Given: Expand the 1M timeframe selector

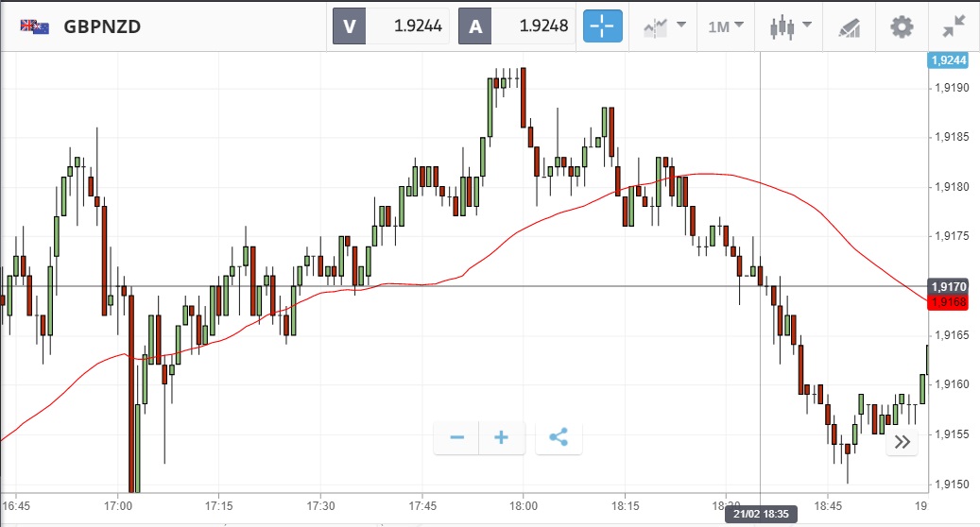Looking at the screenshot, I should point(725,26).
